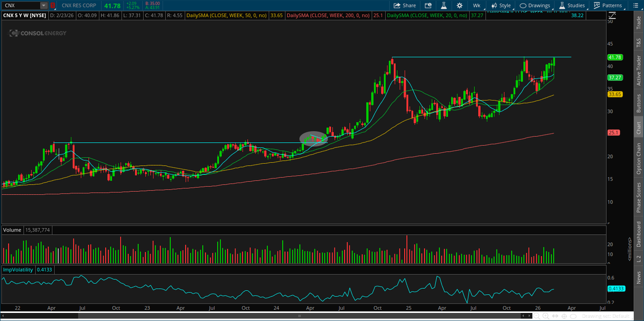644x321 pixels.
Task: Click the flask icon on Studies
Action: (x=562, y=5)
